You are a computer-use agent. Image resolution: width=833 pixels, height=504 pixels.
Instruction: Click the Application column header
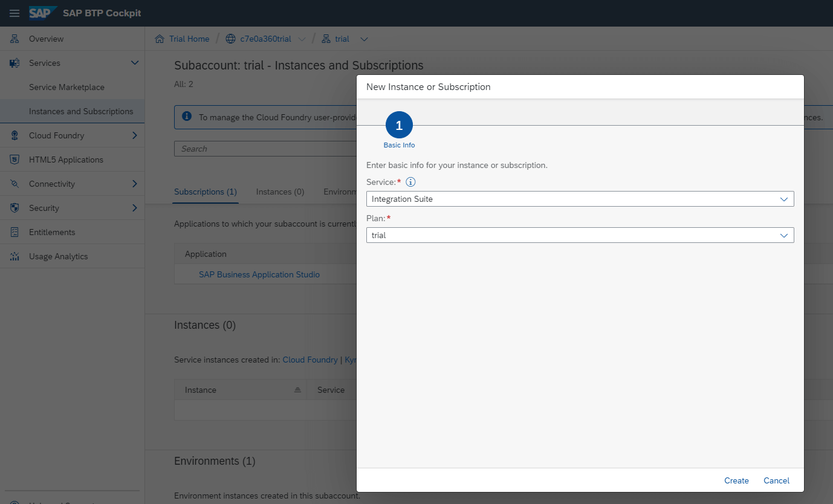pos(206,254)
